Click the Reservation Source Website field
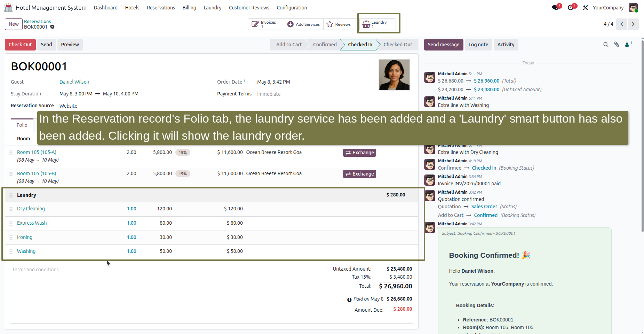The width and height of the screenshot is (644, 334). [68, 106]
